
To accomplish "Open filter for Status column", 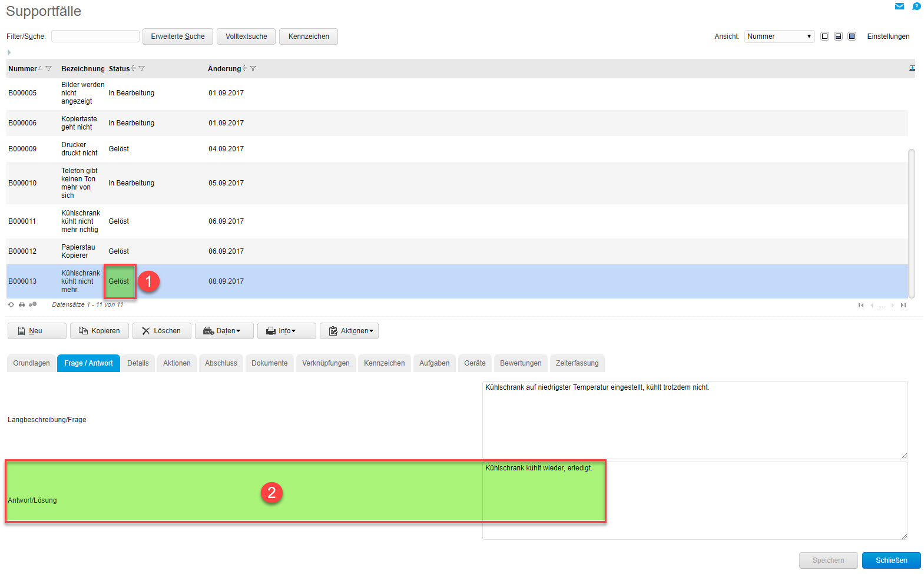I will pyautogui.click(x=141, y=69).
